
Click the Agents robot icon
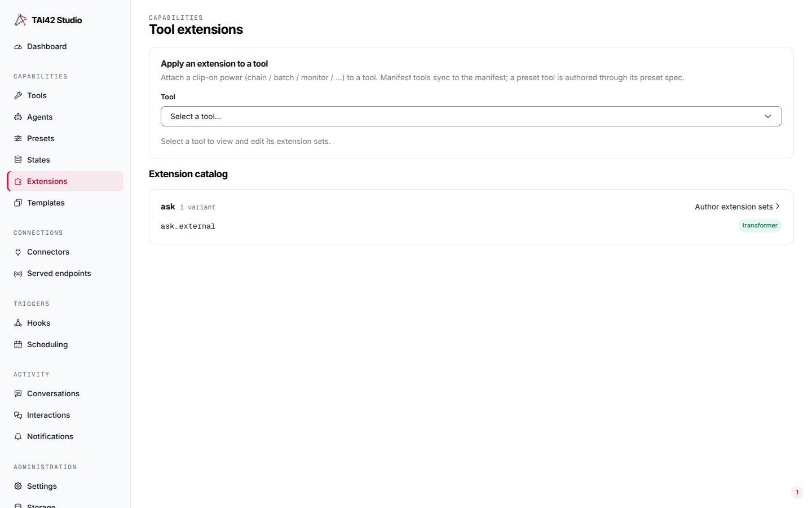pos(18,117)
